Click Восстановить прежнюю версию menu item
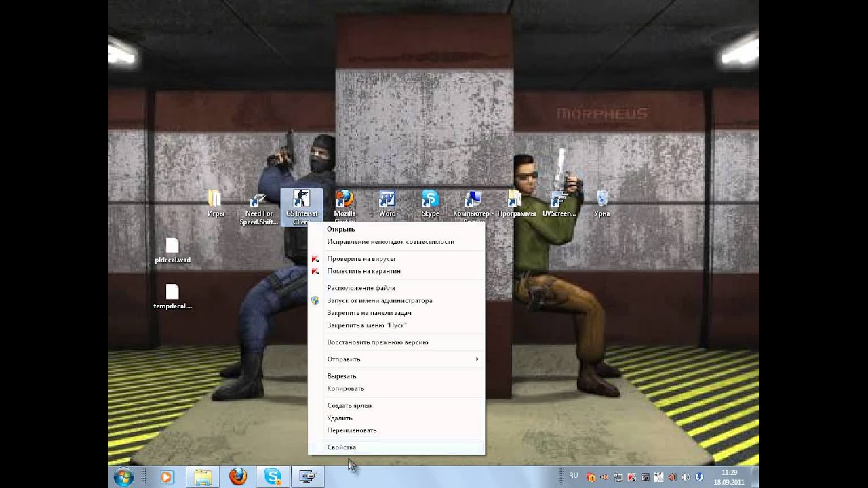The image size is (868, 488). click(x=396, y=342)
